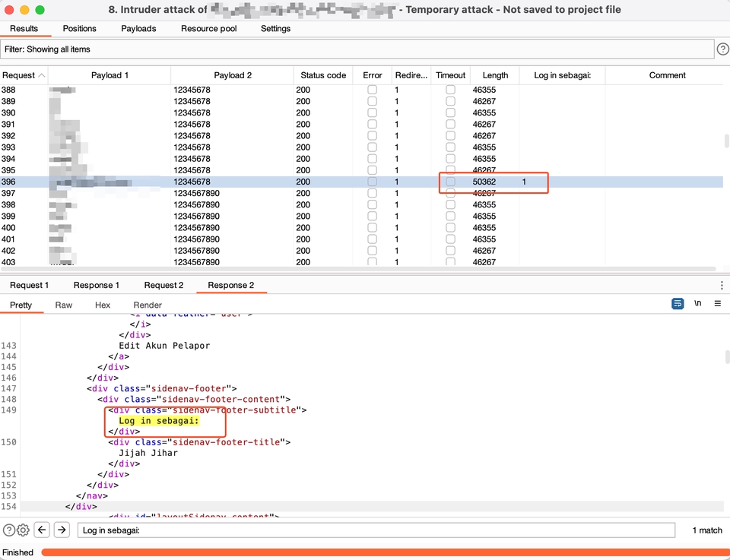This screenshot has width=730, height=560.
Task: Open the search settings gear icon
Action: click(23, 530)
